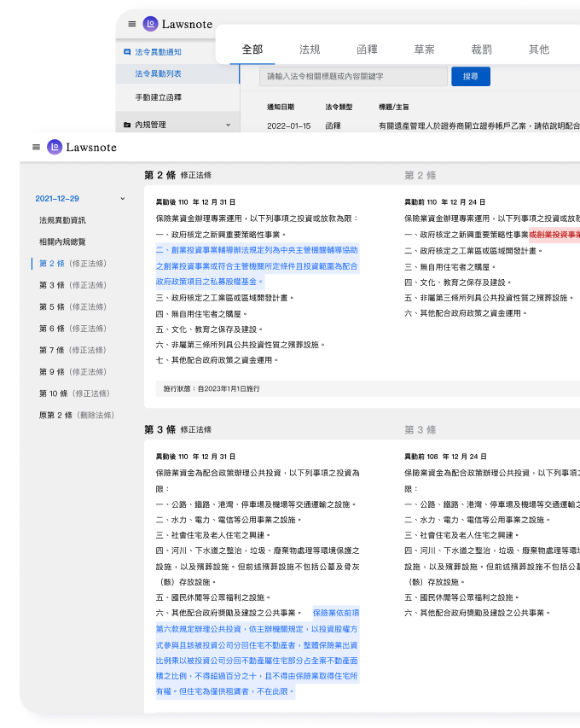Switch to the 全部 tab
Screen dimensions: 580x728
click(252, 50)
